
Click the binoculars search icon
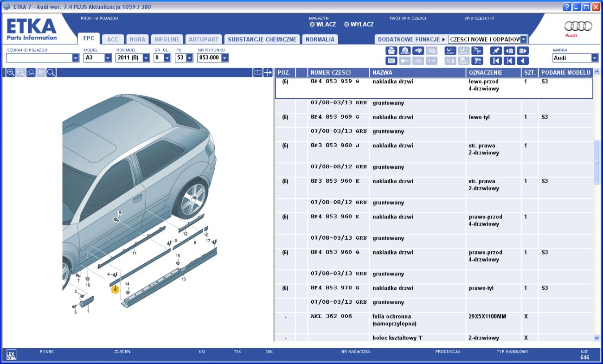[x=418, y=51]
